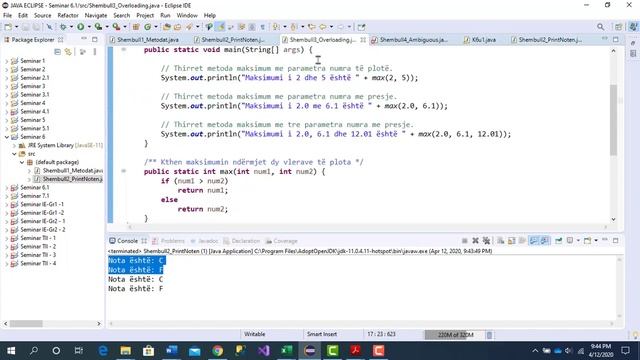
Task: Open the Source menu
Action: coord(42,16)
